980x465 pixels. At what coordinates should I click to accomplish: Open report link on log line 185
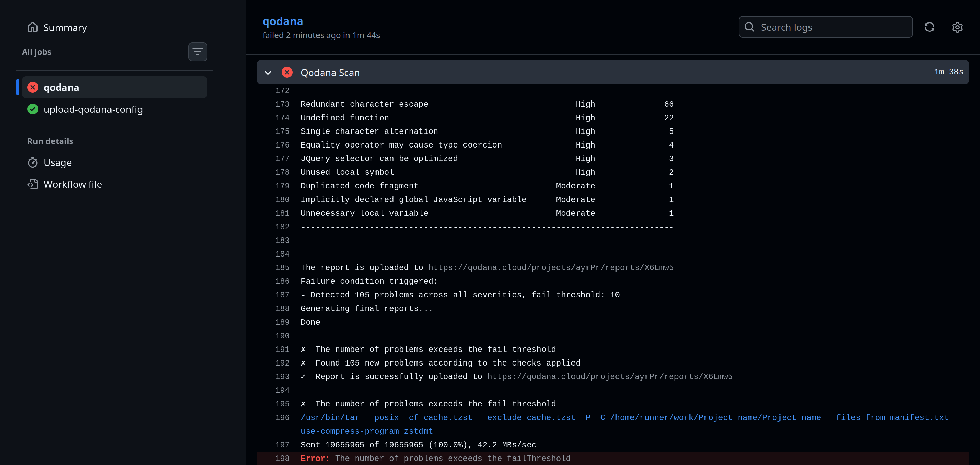(x=550, y=268)
